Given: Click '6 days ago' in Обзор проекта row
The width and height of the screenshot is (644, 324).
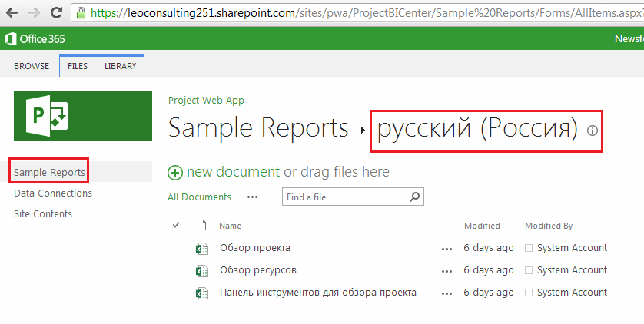Looking at the screenshot, I should pos(489,248).
